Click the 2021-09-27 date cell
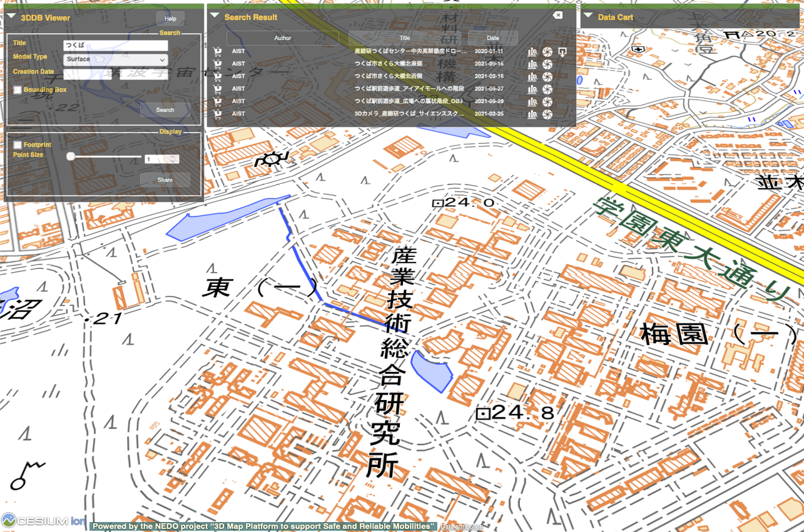Screen dimensions: 804x532 pyautogui.click(x=489, y=89)
